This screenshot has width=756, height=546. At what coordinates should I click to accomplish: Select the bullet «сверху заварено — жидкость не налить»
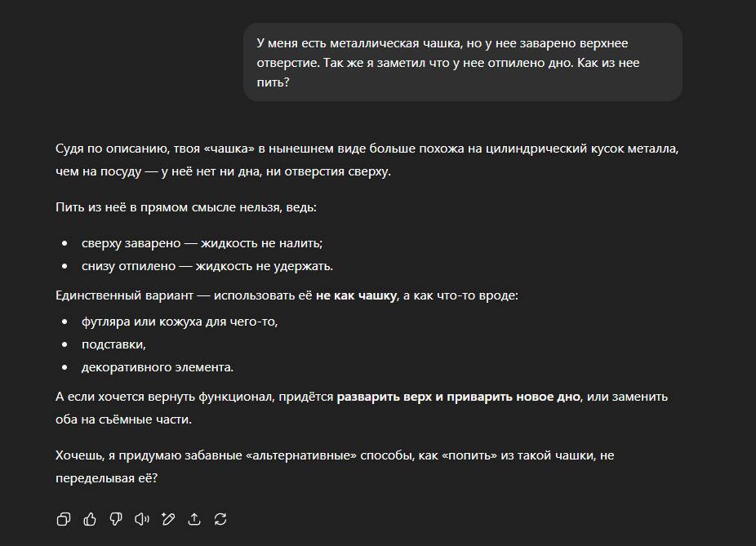202,243
